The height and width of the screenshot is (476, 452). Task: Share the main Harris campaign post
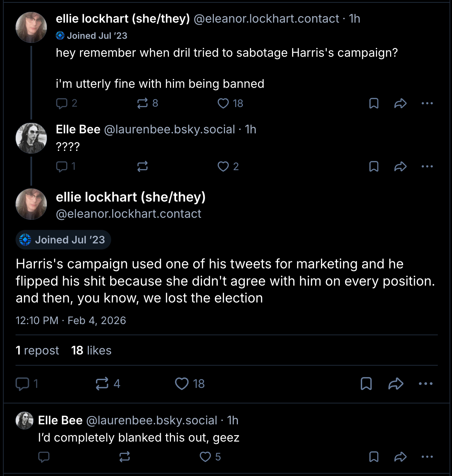[396, 384]
